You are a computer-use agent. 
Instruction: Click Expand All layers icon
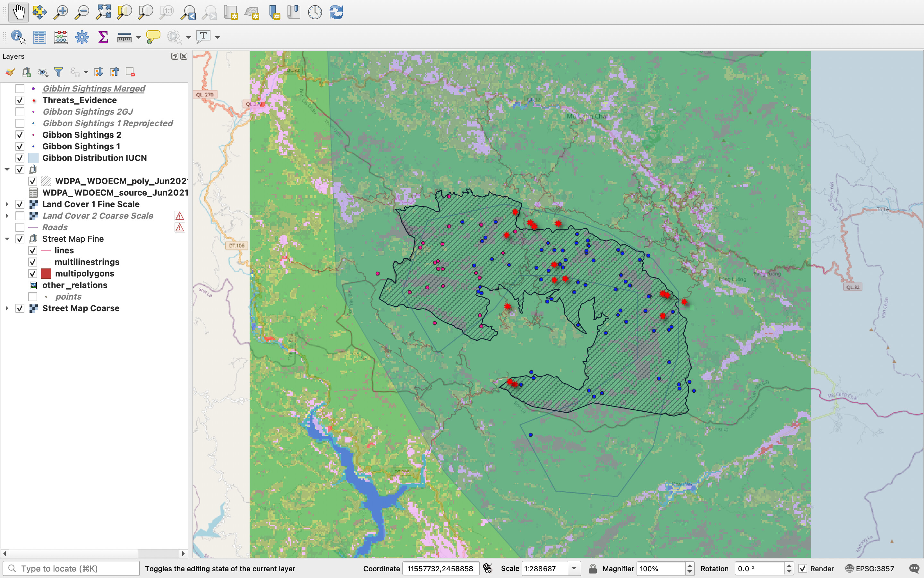click(98, 72)
